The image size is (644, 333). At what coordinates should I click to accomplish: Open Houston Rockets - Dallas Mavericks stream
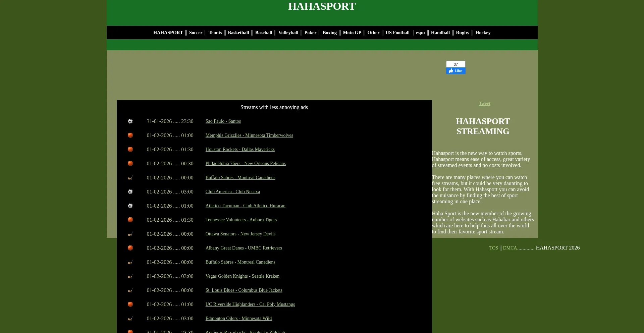[240, 150]
